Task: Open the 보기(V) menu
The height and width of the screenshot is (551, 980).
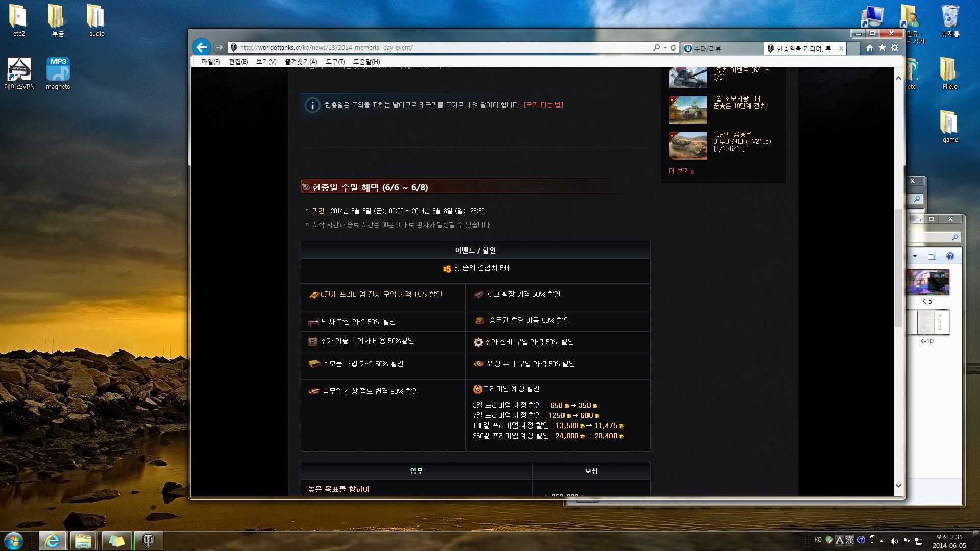Action: point(266,62)
